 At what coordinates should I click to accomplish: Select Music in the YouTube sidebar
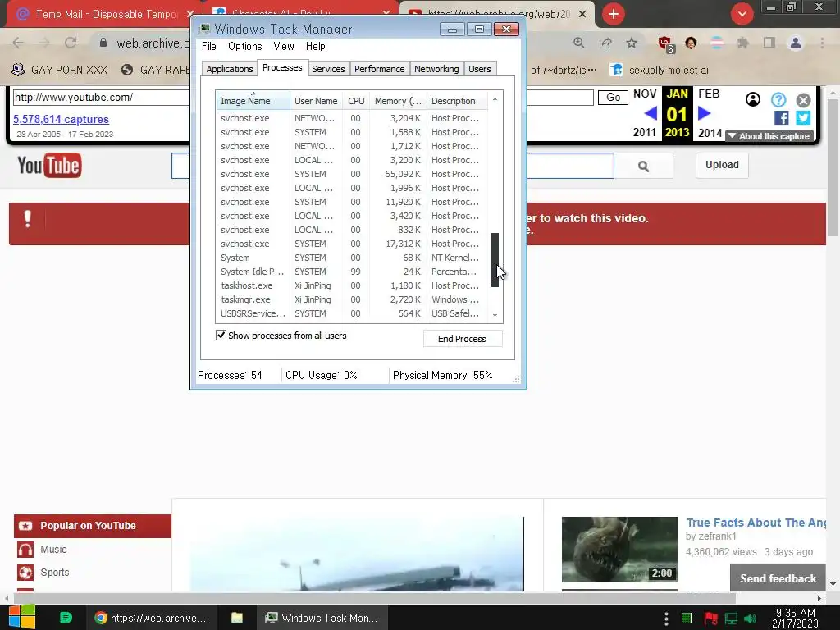coord(53,549)
